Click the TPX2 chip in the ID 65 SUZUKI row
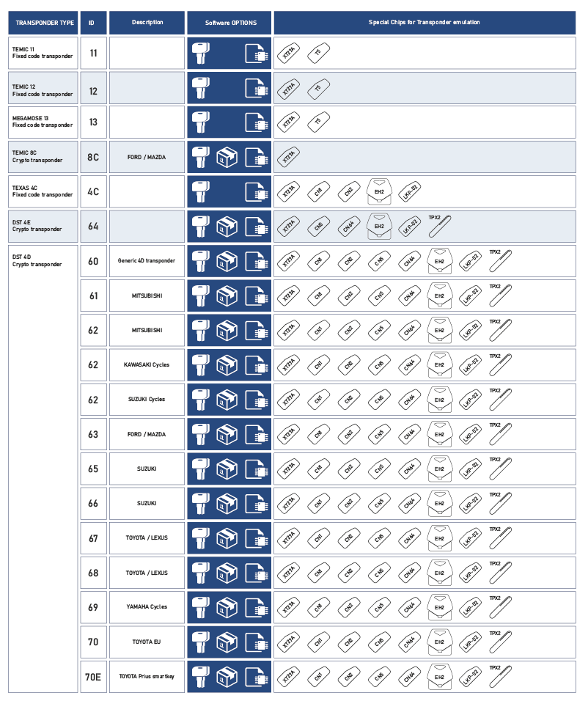588x701 pixels. click(x=502, y=469)
